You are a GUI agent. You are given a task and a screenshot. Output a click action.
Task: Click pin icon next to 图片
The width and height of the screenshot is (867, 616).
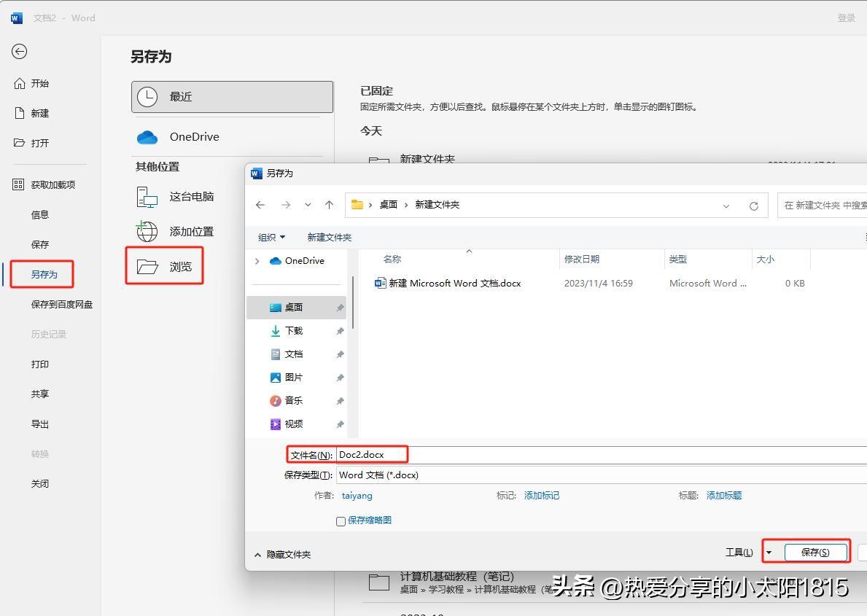(x=340, y=378)
